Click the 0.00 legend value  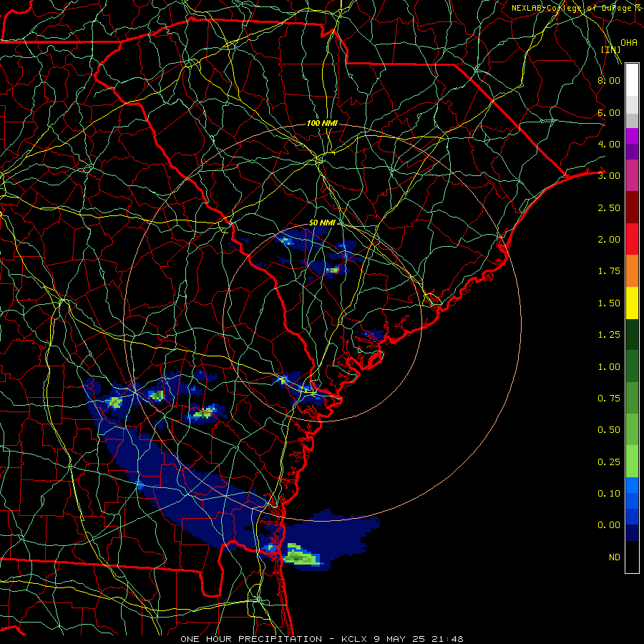click(609, 525)
